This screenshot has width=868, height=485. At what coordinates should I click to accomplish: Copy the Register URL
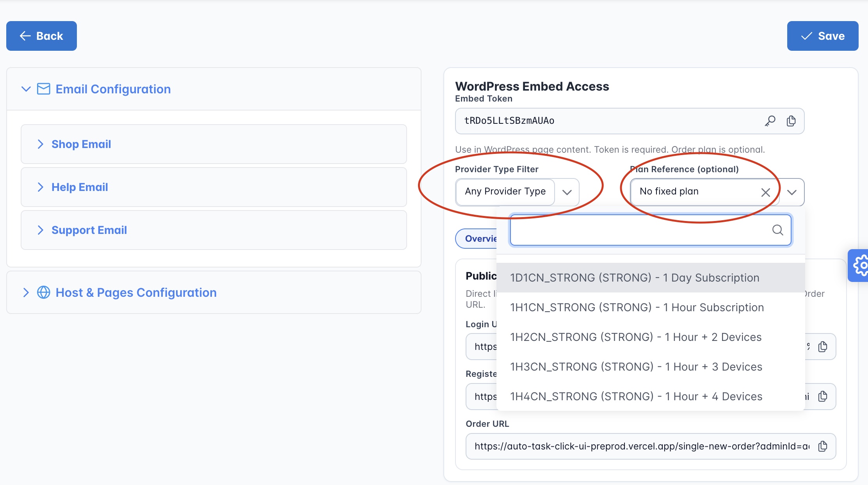pos(823,396)
